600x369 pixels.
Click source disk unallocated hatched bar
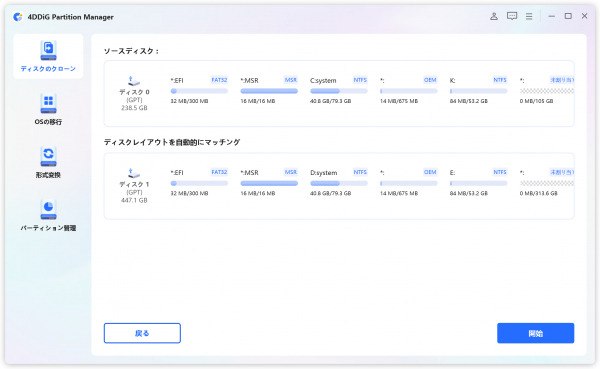coord(547,91)
